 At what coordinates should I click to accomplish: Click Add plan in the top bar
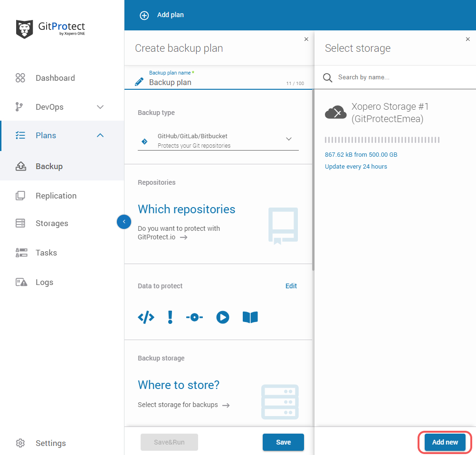170,15
